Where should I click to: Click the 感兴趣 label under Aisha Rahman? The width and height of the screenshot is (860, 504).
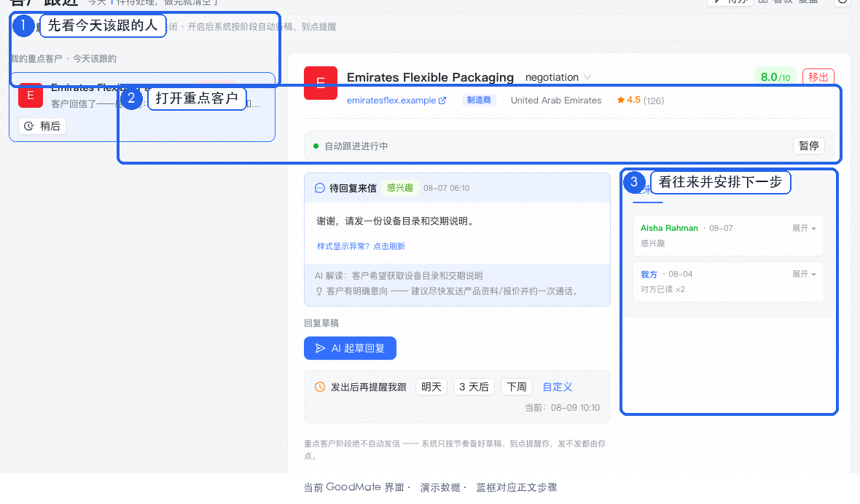(x=653, y=243)
